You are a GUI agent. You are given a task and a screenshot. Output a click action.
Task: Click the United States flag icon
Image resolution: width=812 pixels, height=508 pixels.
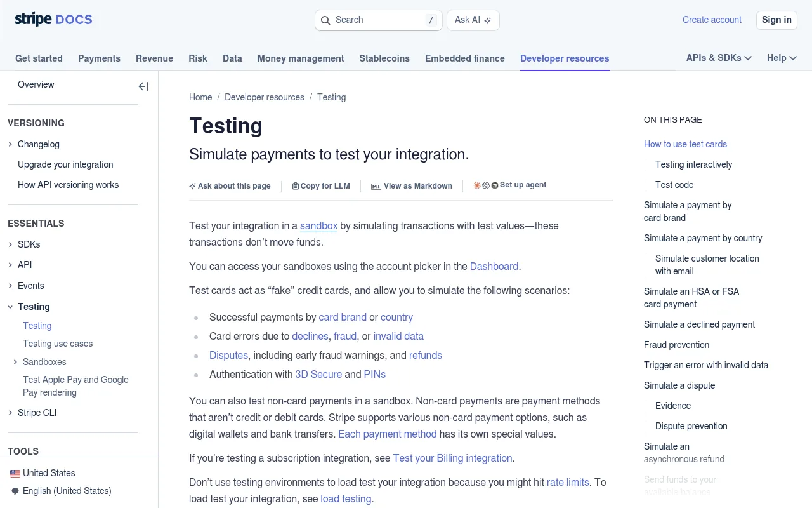(15, 473)
